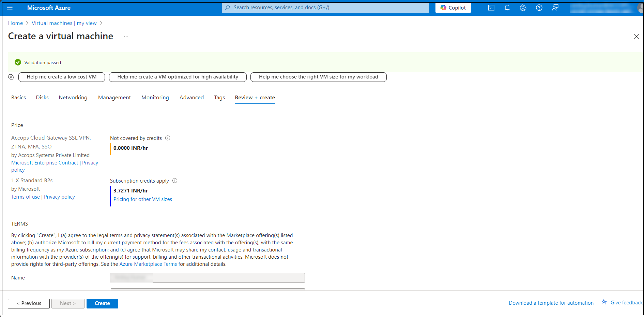
Task: Click the search resources input field
Action: click(325, 8)
